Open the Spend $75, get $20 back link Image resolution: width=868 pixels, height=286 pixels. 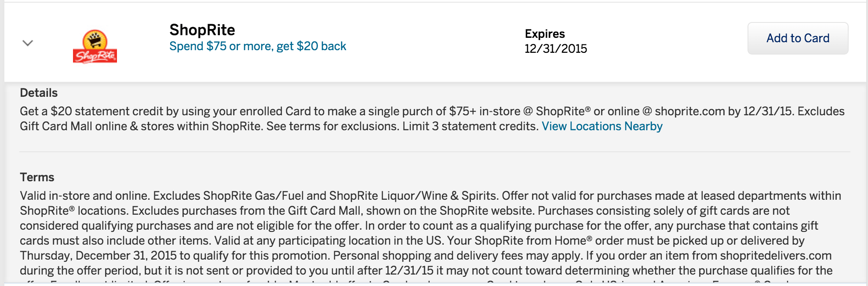pos(258,46)
